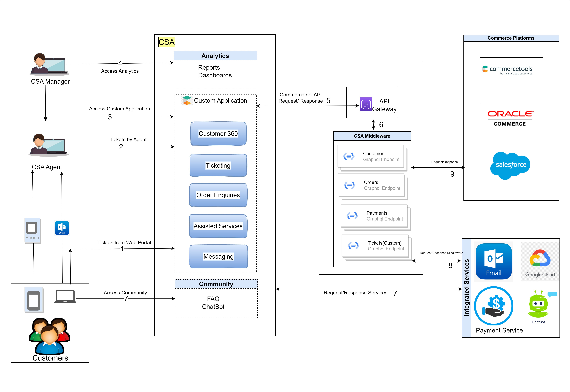Select the Assisted Services box
Screen dimensions: 570x392
tap(218, 226)
